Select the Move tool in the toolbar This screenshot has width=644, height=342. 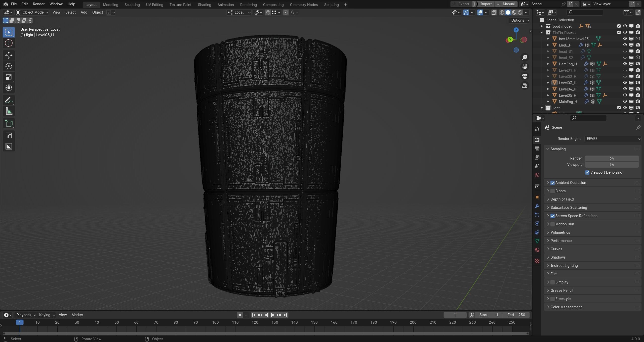pyautogui.click(x=9, y=55)
